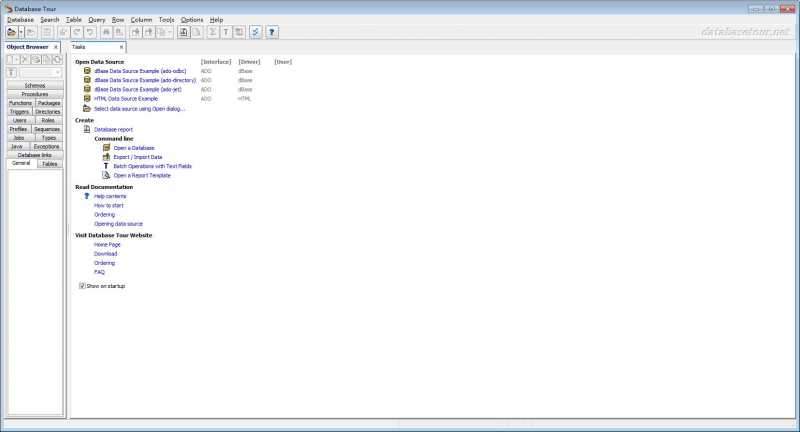The width and height of the screenshot is (800, 432).
Task: Click the database icon beside ado-directory example
Action: (87, 80)
